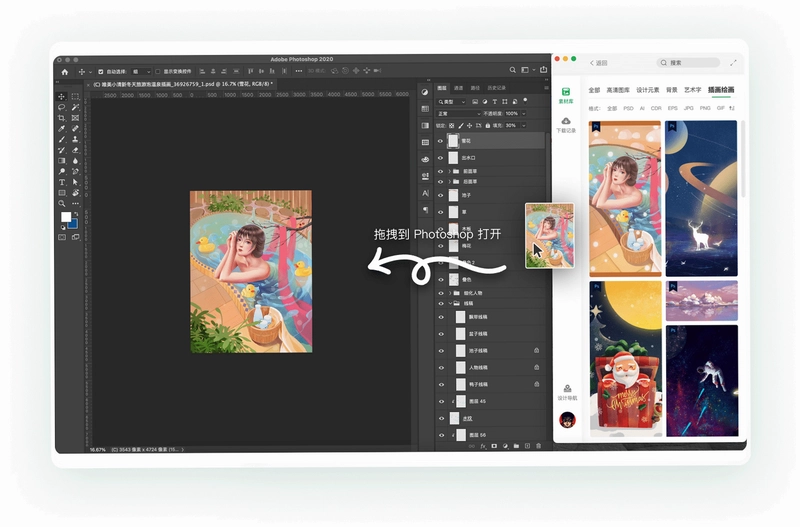This screenshot has height=527, width=800.
Task: Click the user avatar in sidebar
Action: [567, 420]
